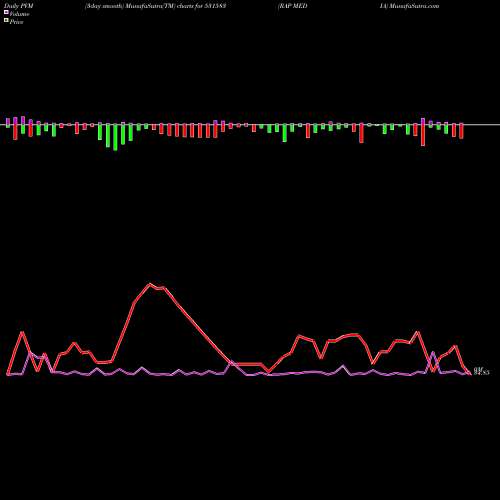Viewport: 500px width, 500px height.
Task: Click the 'IA) MunafaSutra.com' text
Action: [409, 6]
